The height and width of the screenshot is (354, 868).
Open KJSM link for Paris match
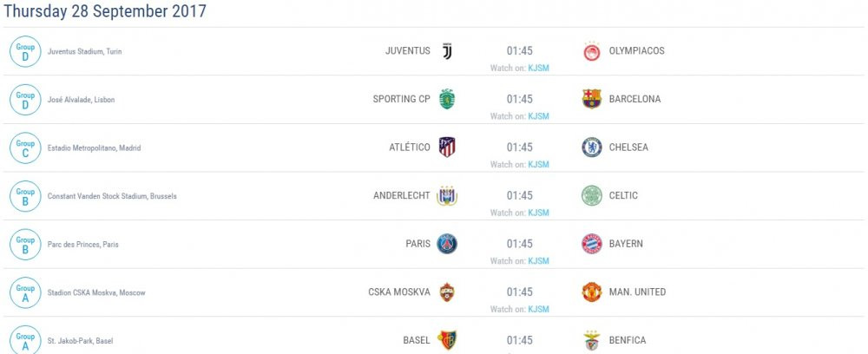[x=538, y=261]
